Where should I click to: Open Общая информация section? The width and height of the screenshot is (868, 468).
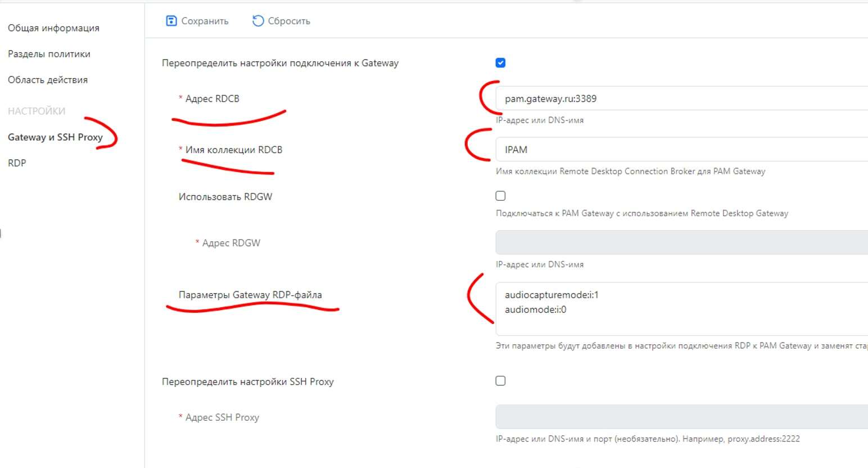[53, 28]
